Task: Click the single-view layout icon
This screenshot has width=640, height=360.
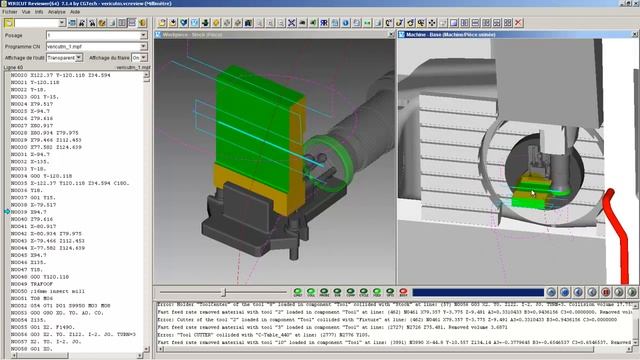Action: (x=453, y=23)
